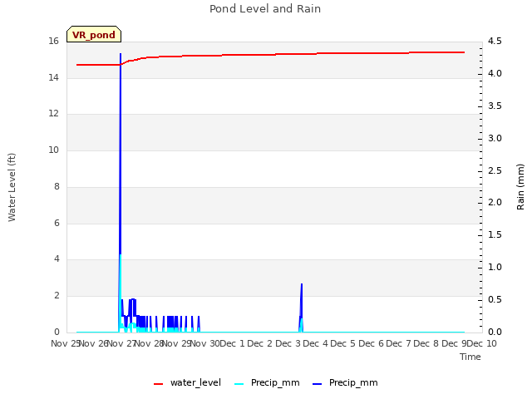Image resolution: width=532 pixels, height=399 pixels.
Task: Click the VR_pond label badge
Action: point(94,34)
